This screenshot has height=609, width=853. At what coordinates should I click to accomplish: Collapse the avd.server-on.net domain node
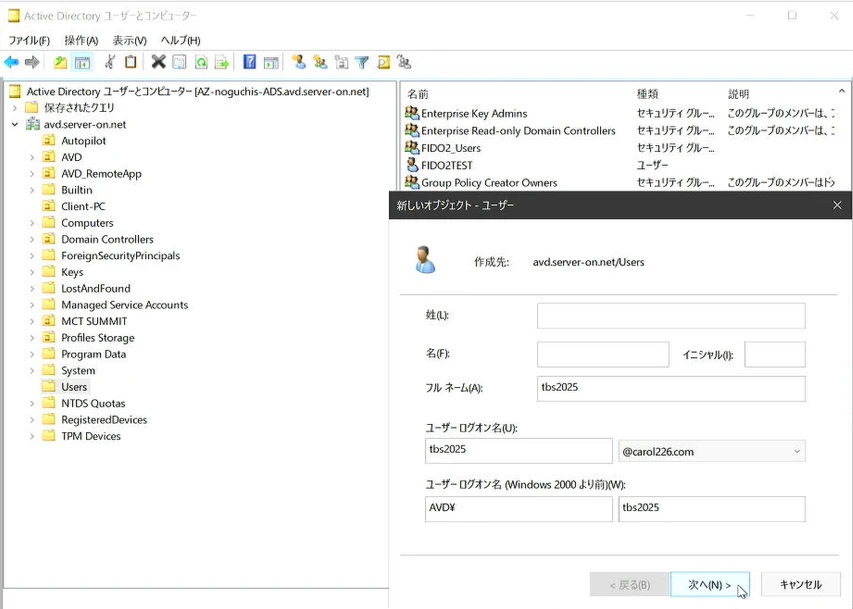coord(15,124)
